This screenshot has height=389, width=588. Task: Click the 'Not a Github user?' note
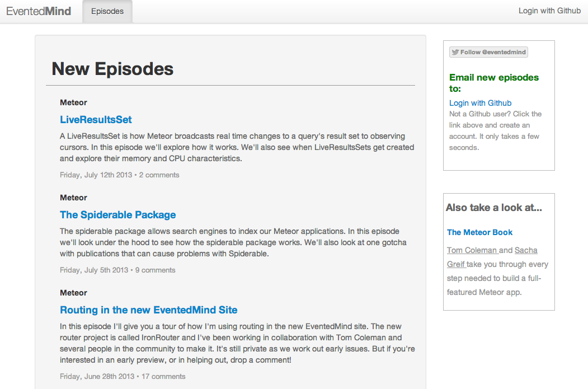pos(495,130)
